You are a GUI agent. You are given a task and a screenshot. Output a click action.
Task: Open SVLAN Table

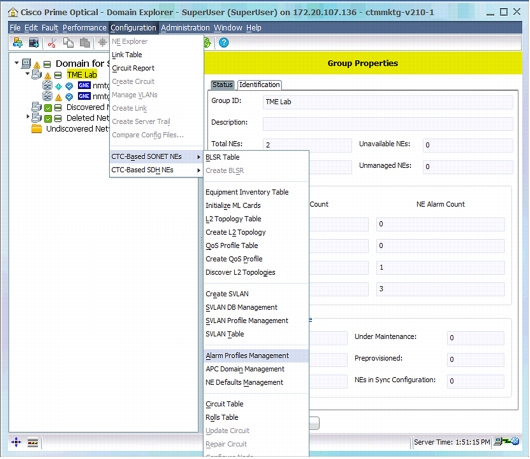click(x=257, y=334)
